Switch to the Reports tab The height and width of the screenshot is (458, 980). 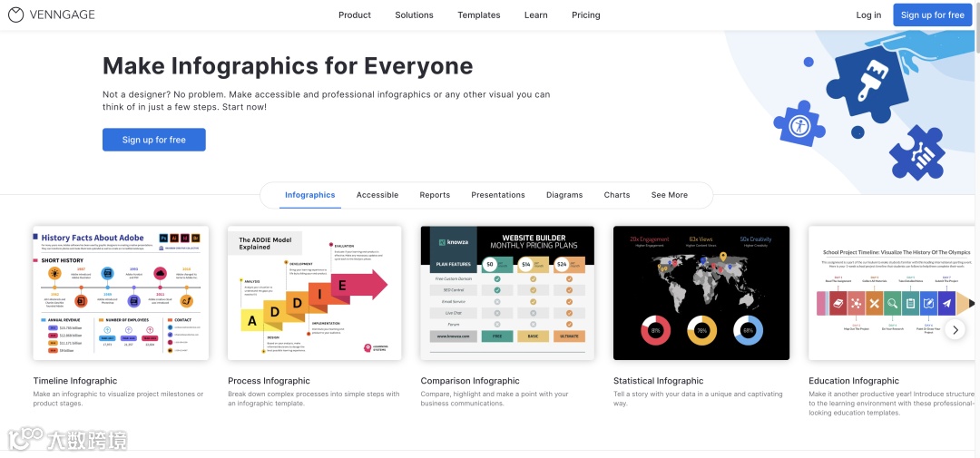(x=435, y=195)
